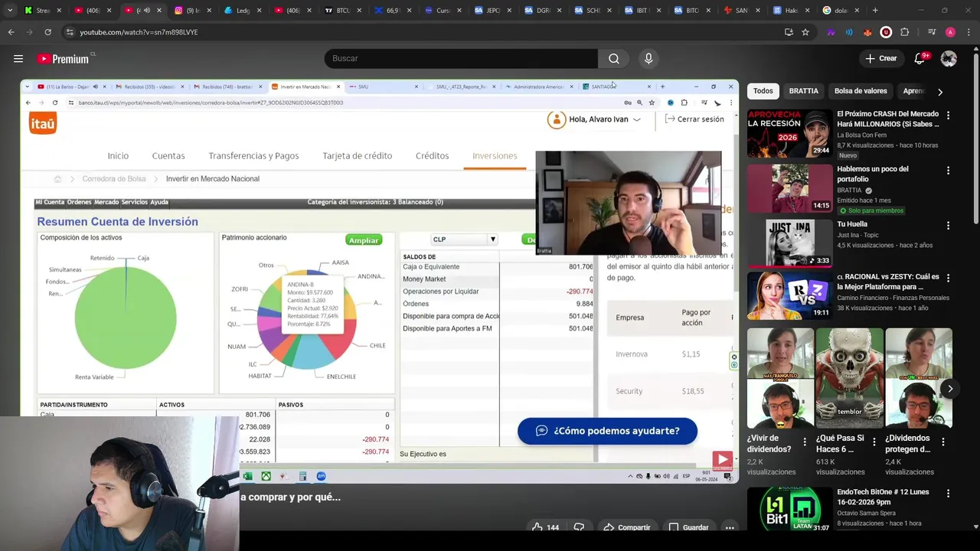Image resolution: width=980 pixels, height=551 pixels.
Task: Open a new browser tab
Action: pos(874,10)
